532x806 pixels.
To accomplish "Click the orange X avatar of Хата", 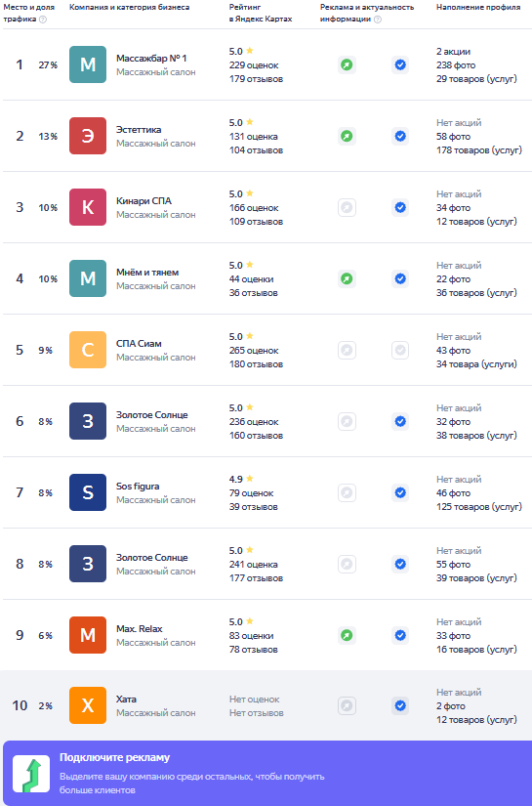I will [x=88, y=705].
